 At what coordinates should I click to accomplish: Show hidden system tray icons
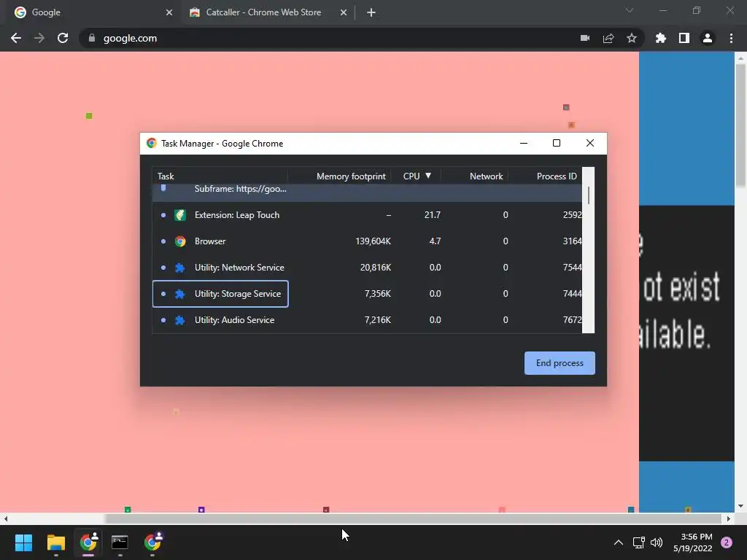pos(618,542)
